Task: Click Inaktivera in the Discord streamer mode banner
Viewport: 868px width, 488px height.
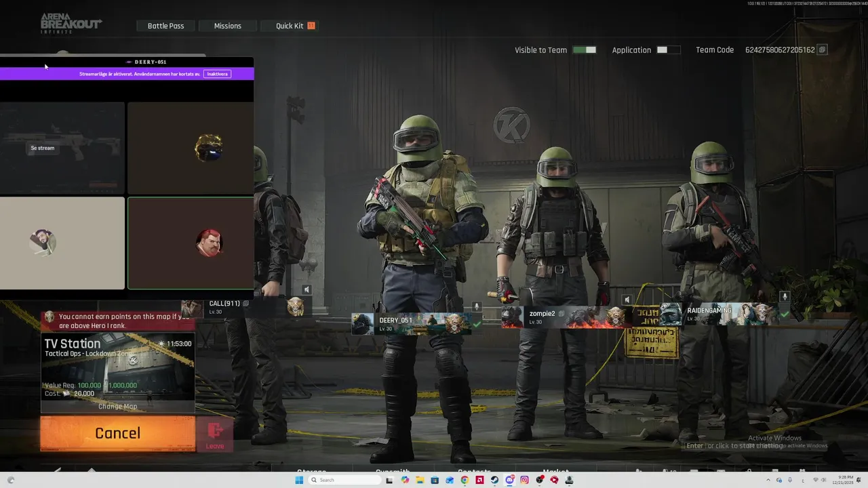Action: (217, 74)
